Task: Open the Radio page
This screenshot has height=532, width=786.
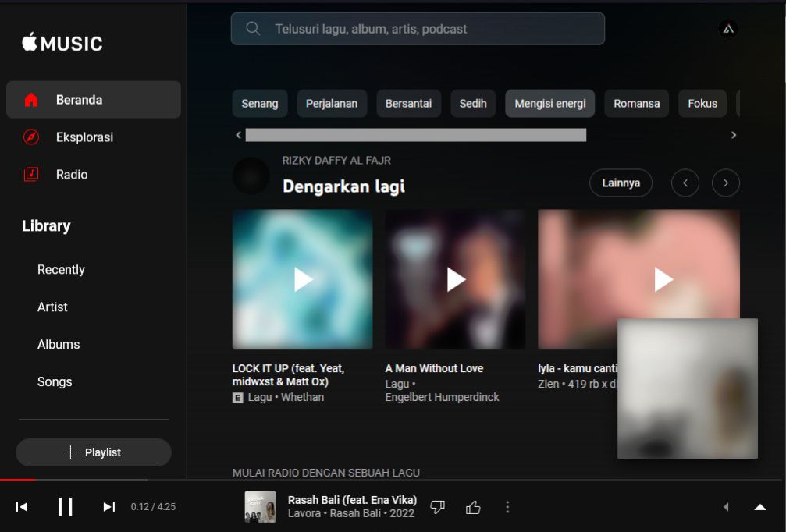Action: click(93, 174)
